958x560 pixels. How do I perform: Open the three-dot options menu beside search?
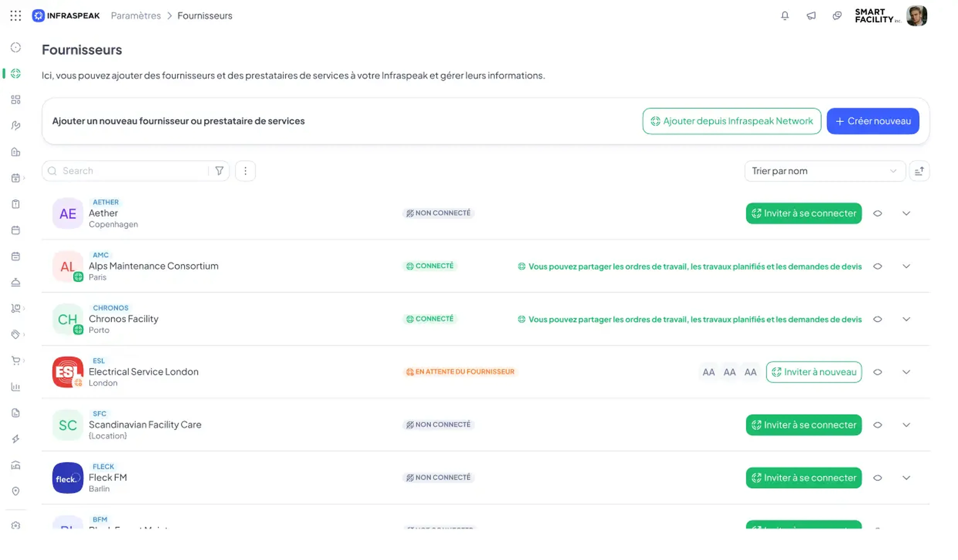pyautogui.click(x=245, y=171)
